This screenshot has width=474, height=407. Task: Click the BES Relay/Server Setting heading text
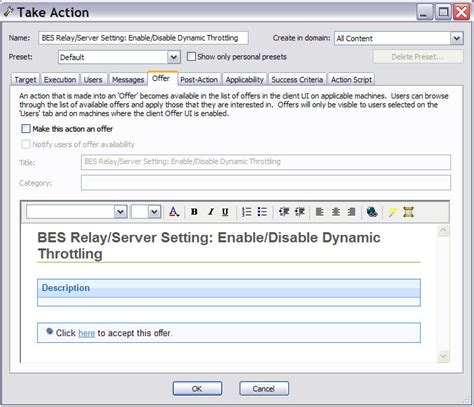[209, 246]
